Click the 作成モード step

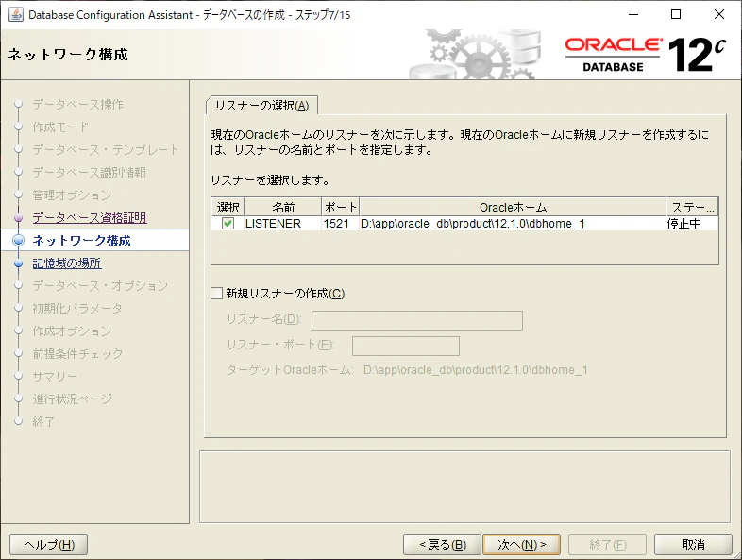click(x=60, y=127)
